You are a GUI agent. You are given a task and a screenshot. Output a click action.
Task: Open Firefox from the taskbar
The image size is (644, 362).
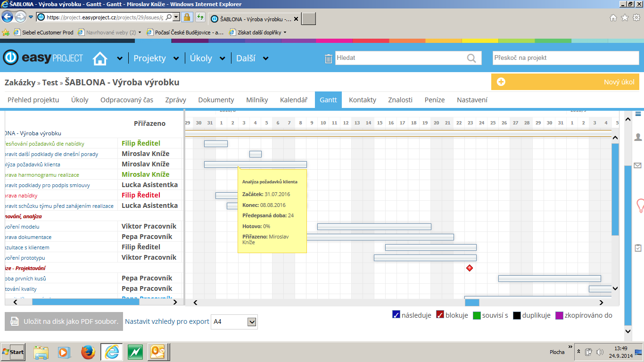(x=88, y=352)
